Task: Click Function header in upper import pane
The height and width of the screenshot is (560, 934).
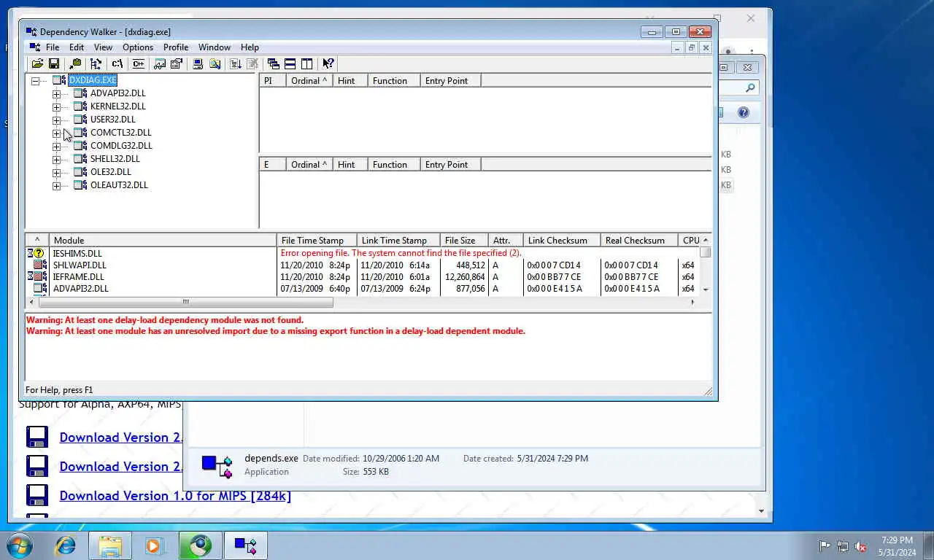Action: pyautogui.click(x=394, y=80)
